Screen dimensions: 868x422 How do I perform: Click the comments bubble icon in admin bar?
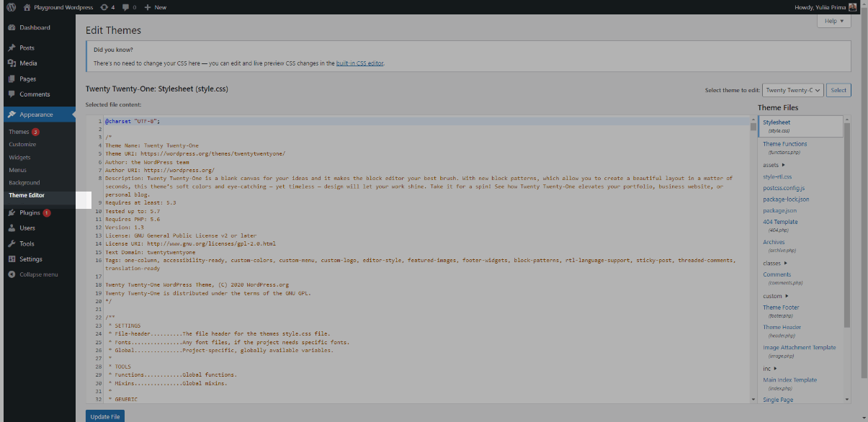point(126,7)
